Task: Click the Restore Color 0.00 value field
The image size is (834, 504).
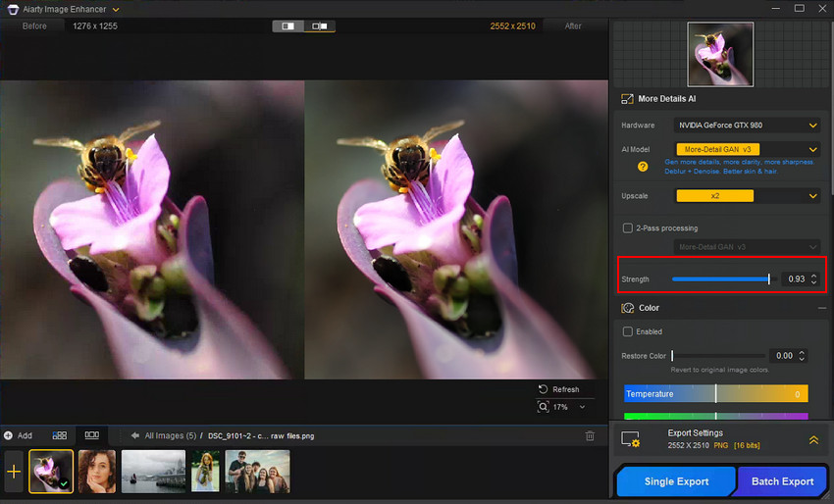Action: [784, 356]
